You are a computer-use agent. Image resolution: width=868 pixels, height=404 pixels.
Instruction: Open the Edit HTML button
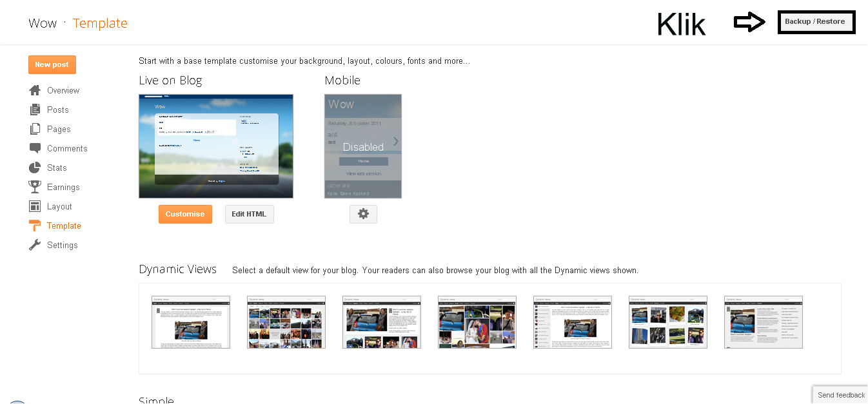coord(250,214)
